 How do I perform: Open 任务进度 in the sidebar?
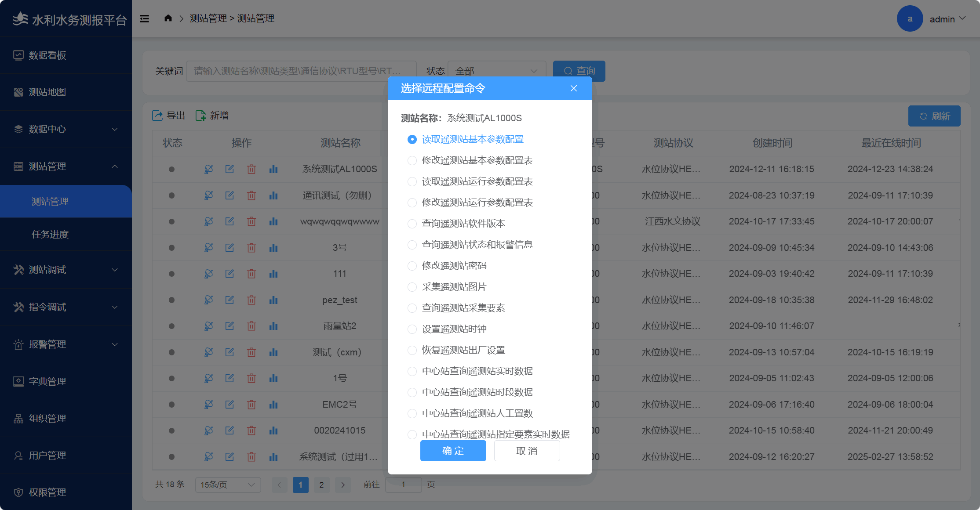(x=50, y=234)
